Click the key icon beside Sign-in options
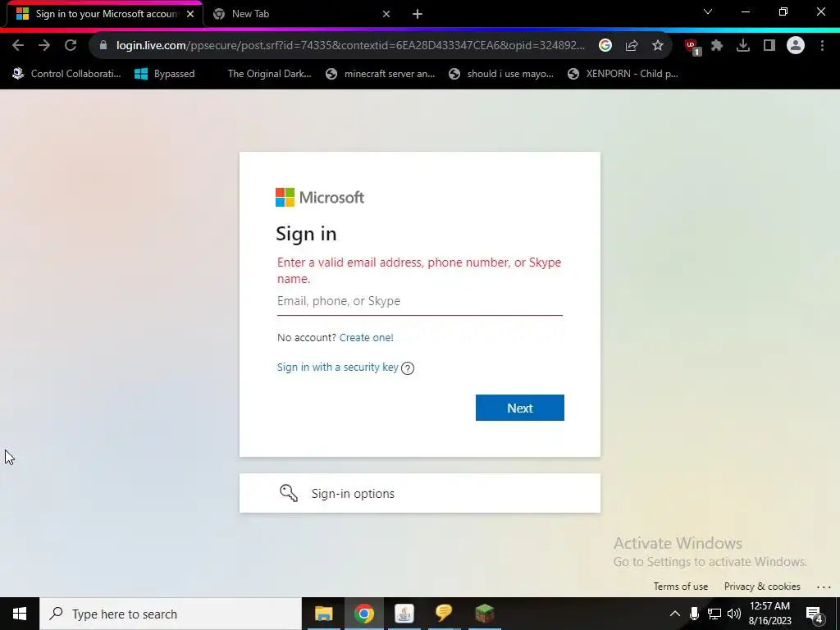Image resolution: width=840 pixels, height=630 pixels. point(288,493)
